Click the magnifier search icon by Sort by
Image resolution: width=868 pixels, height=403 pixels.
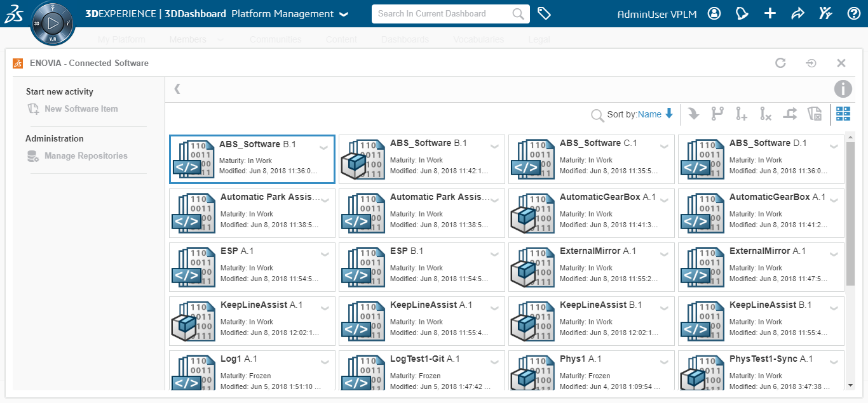[597, 115]
